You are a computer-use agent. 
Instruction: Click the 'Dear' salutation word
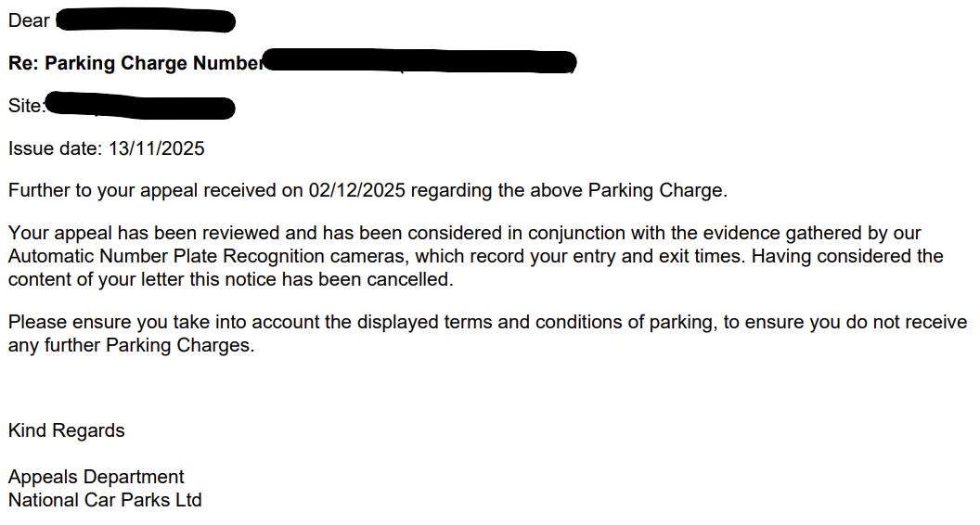point(29,20)
